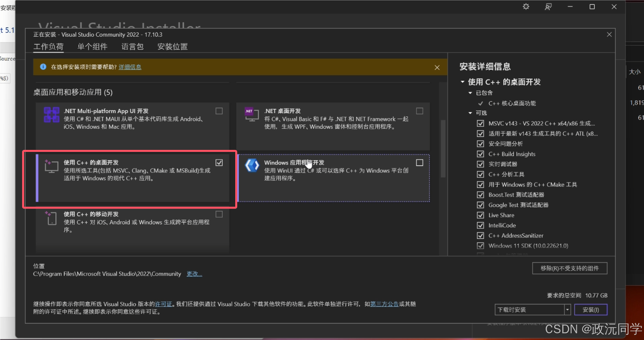Image resolution: width=644 pixels, height=340 pixels.
Task: Switch to the 语言包 tab
Action: tap(132, 47)
